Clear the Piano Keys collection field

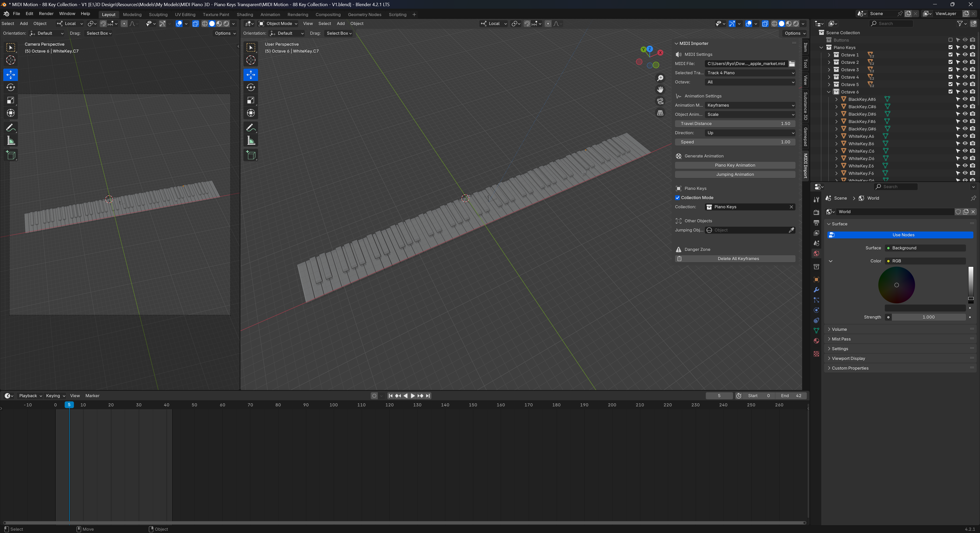(791, 207)
